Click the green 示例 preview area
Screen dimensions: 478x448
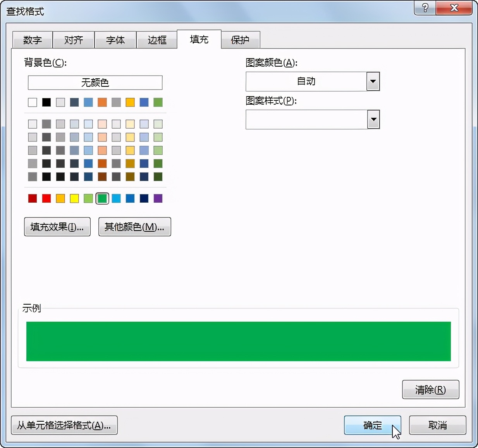pos(238,341)
